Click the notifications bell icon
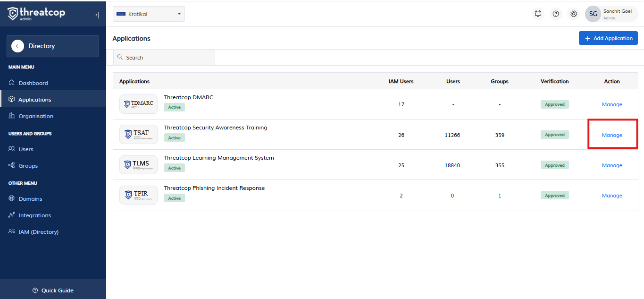This screenshot has height=299, width=644. point(538,14)
